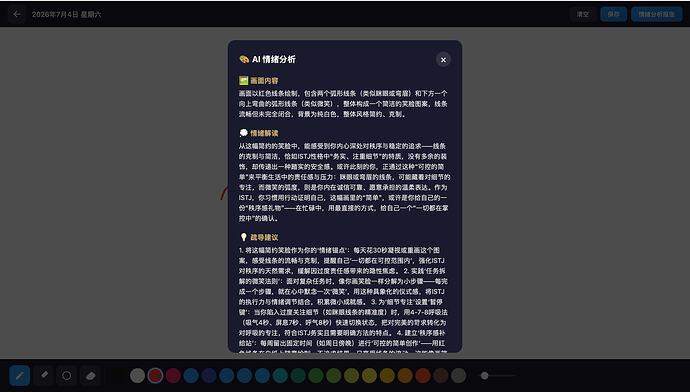Image resolution: width=690 pixels, height=392 pixels.
Task: Click the speech bubble icon beside 情绪解读
Action: [243, 133]
